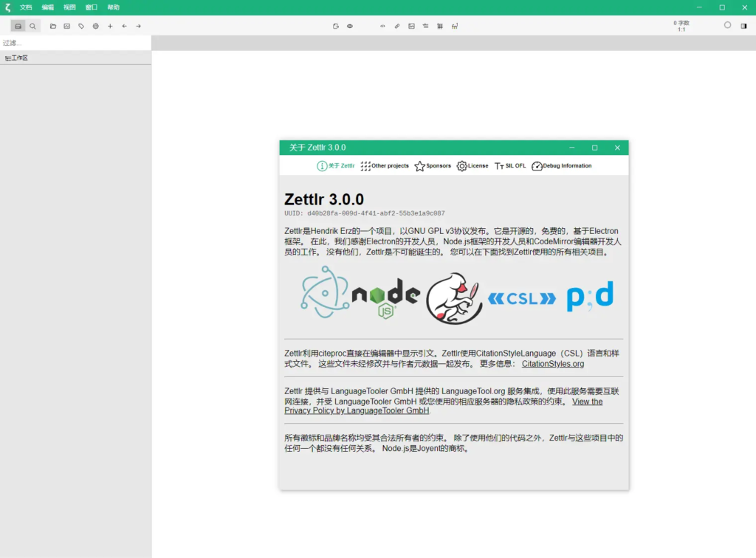756x558 pixels.
Task: Click the word count document info
Action: point(681,26)
